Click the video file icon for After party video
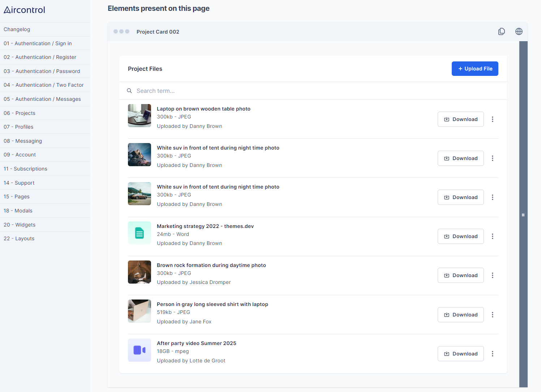The image size is (541, 392). (139, 350)
